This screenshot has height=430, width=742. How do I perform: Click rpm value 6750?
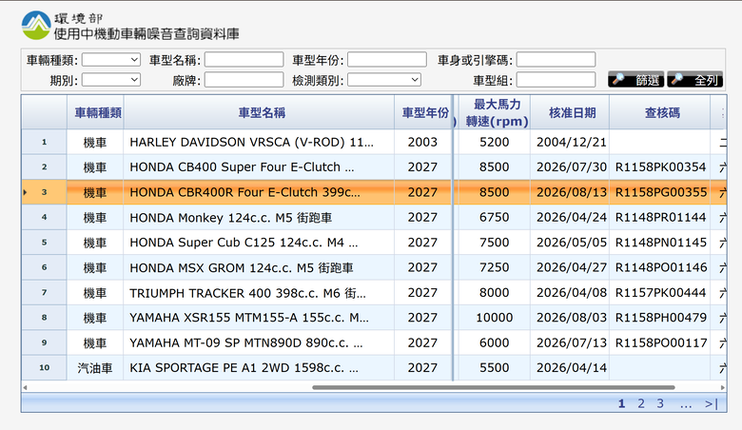[x=494, y=217]
